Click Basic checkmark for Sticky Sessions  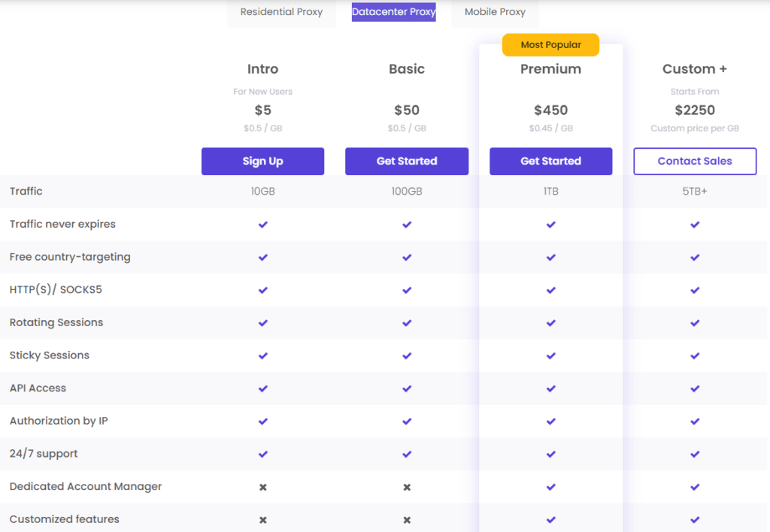[x=407, y=356]
